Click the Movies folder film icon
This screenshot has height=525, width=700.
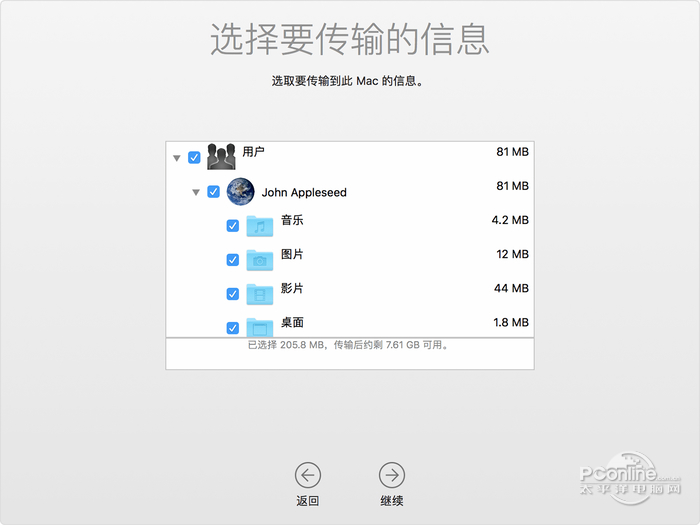(x=260, y=294)
